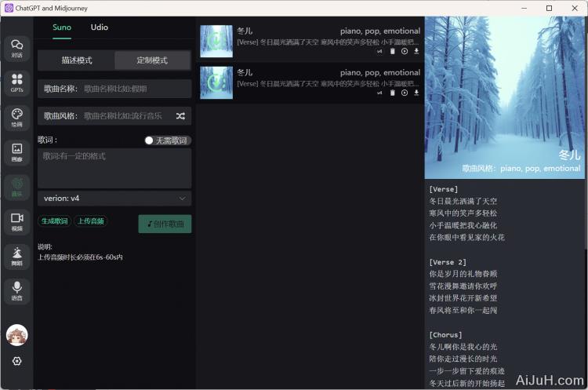The image size is (588, 390).
Task: Click the 生成歌词 generate lyrics button
Action: [x=54, y=221]
